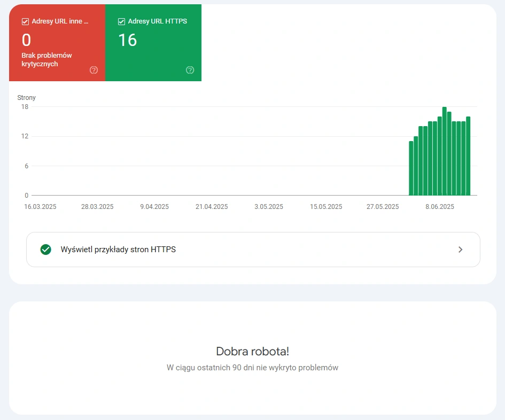Select the red card's 'Brak problemów krytycznych' text
This screenshot has width=505, height=420.
click(x=46, y=60)
